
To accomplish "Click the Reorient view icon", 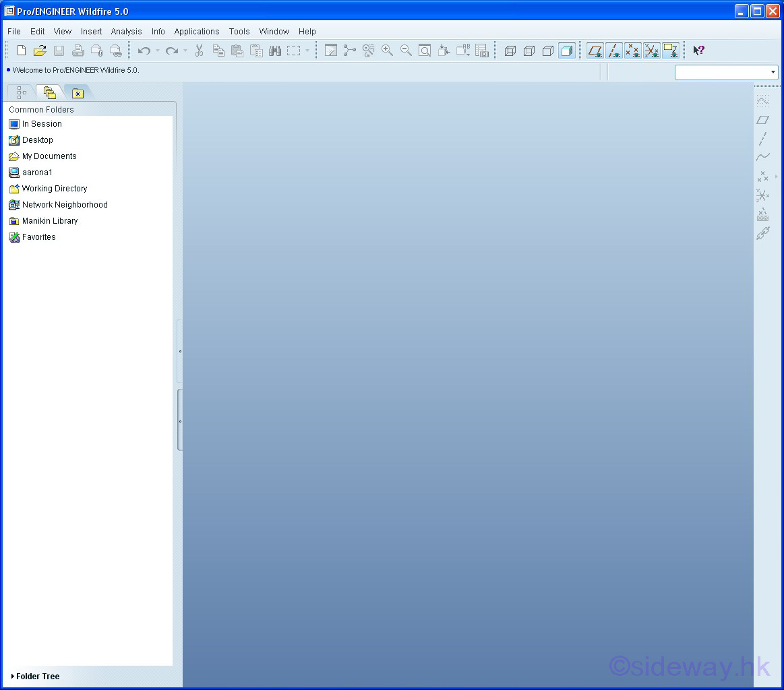I will pyautogui.click(x=444, y=51).
